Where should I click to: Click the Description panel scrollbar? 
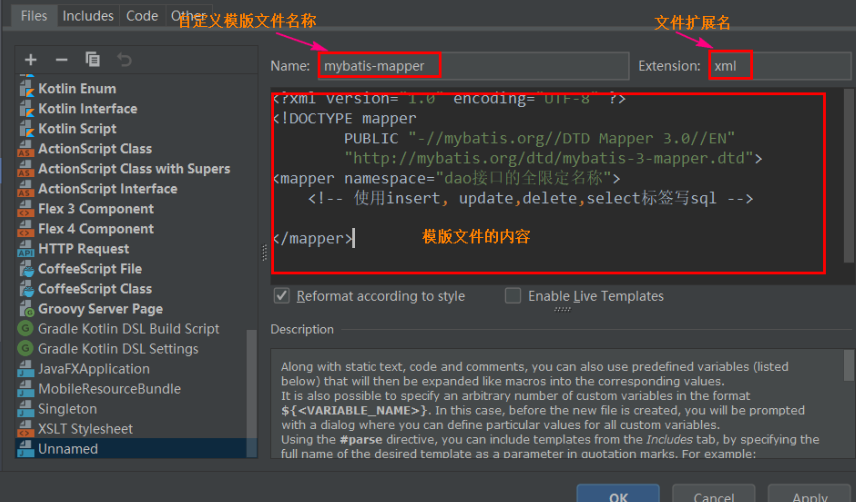click(849, 366)
